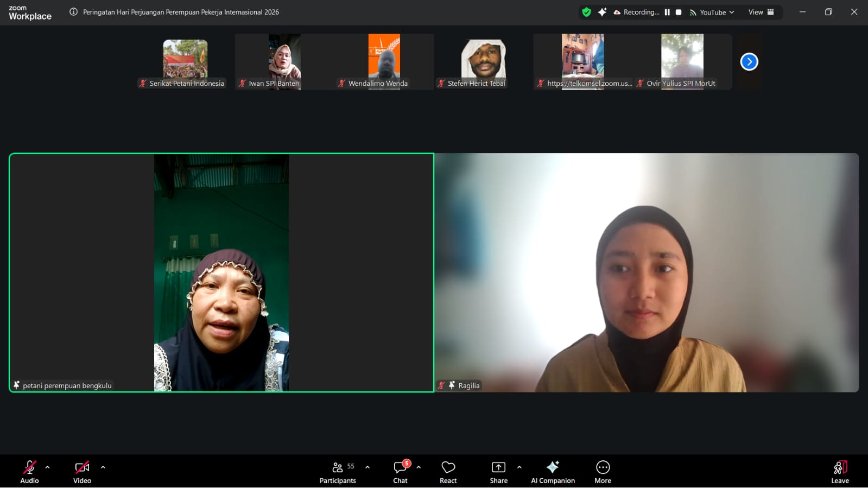Open the Chat panel
Screen dimensions: 868x488
(x=401, y=472)
